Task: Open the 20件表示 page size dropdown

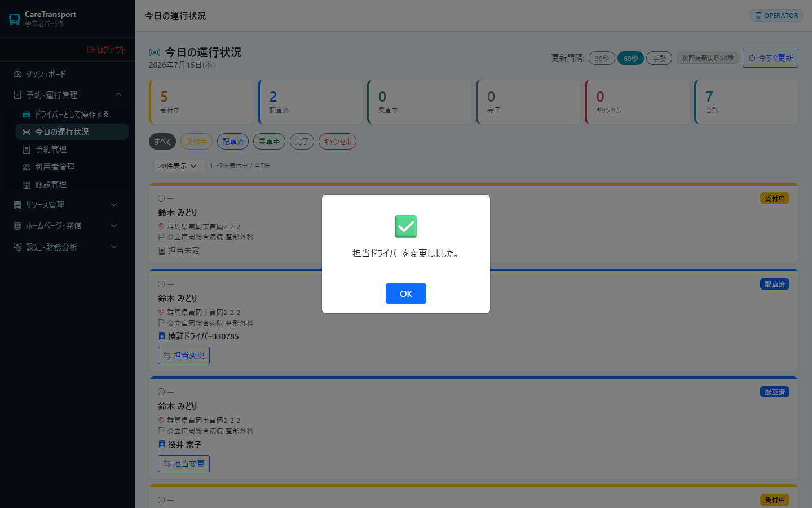Action: (179, 166)
